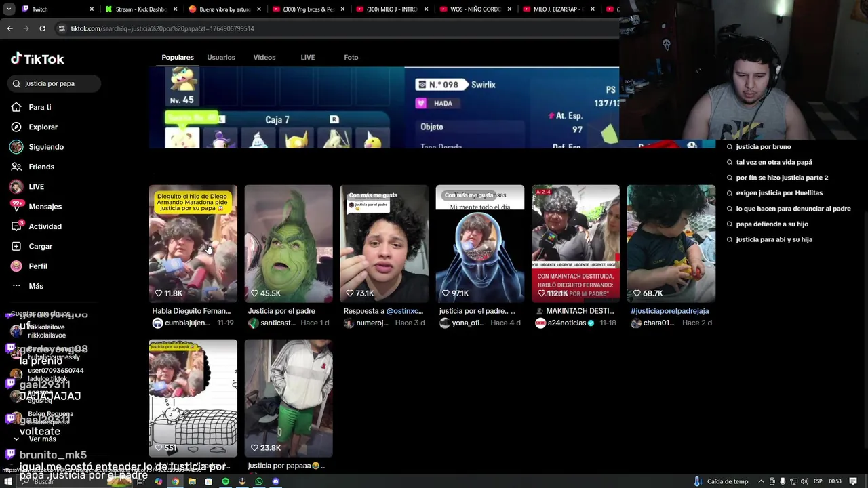Open Friends section
The height and width of the screenshot is (488, 868).
click(x=33, y=167)
